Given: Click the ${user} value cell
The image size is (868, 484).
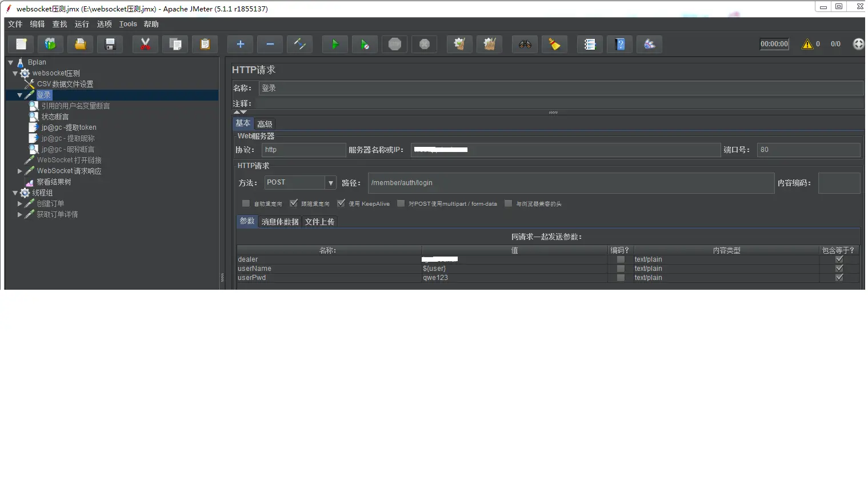Looking at the screenshot, I should [514, 269].
